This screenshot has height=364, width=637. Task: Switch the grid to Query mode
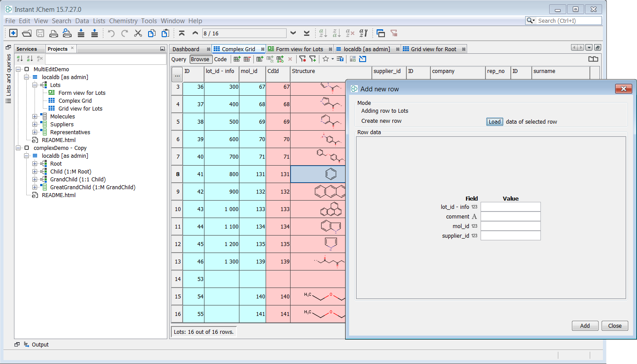coord(179,59)
